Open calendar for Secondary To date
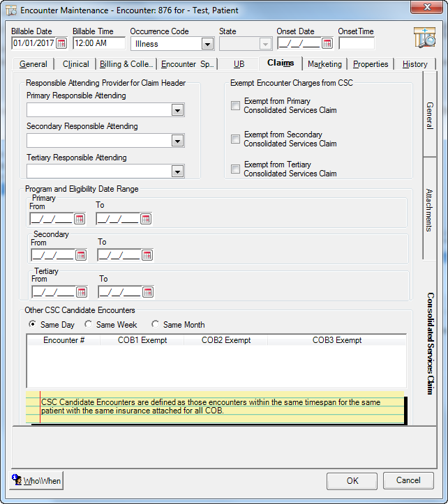The width and height of the screenshot is (448, 504). [147, 255]
